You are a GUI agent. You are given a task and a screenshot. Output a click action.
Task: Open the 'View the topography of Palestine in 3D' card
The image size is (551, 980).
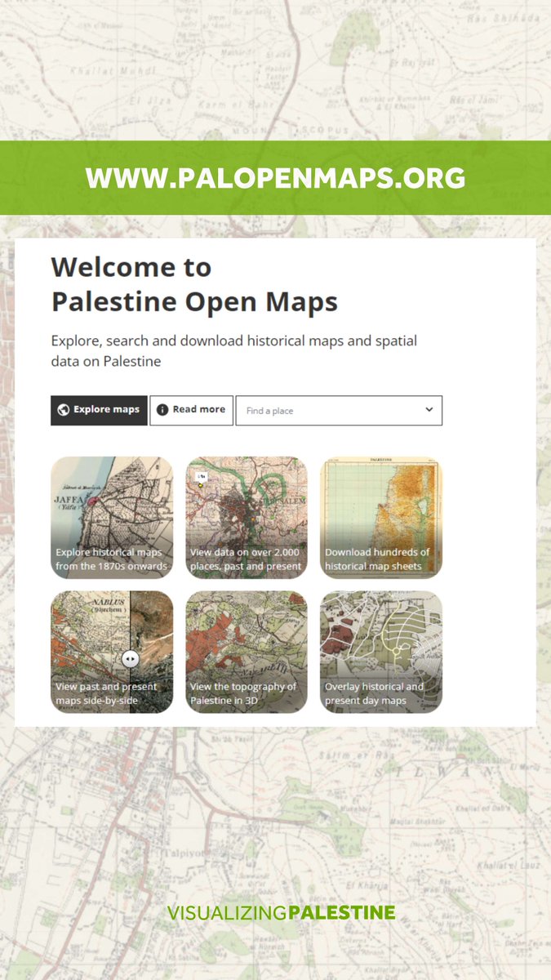point(247,653)
